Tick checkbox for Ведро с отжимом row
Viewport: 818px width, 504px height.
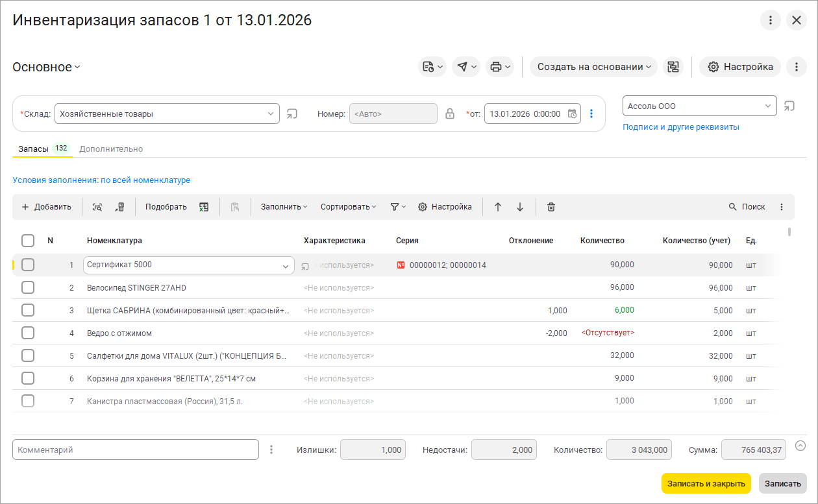pyautogui.click(x=28, y=333)
